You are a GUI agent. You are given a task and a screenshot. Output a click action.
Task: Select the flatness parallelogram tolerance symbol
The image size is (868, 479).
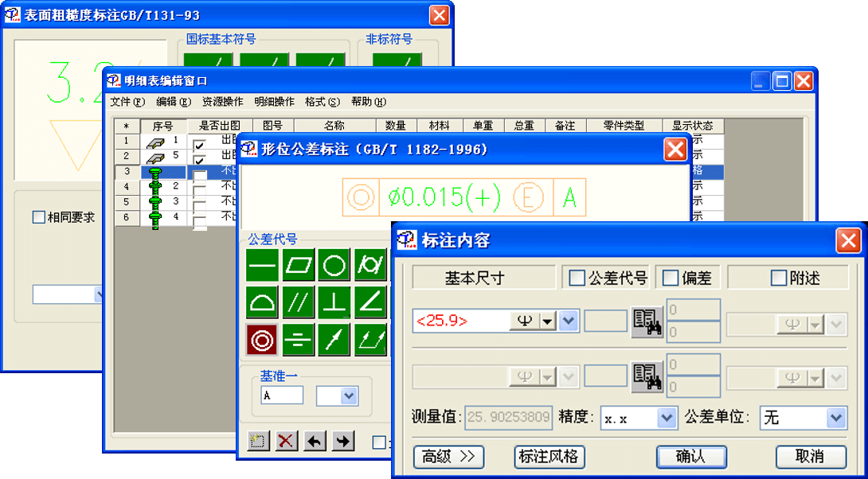[x=299, y=265]
